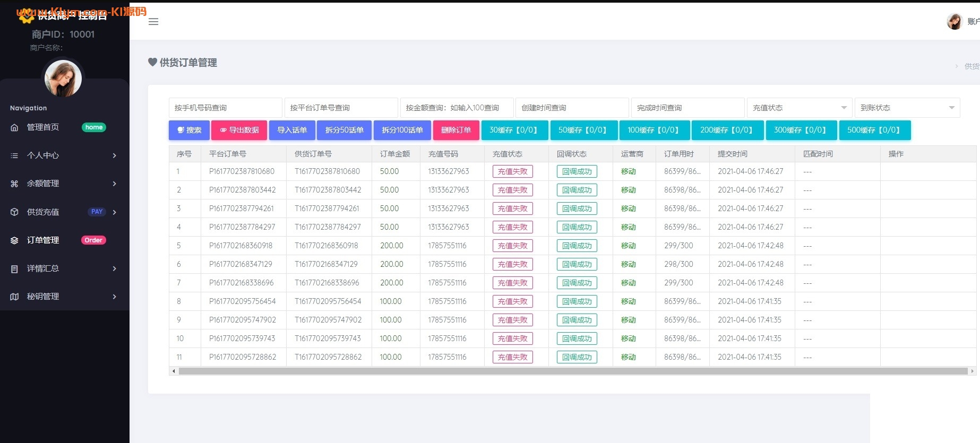
Task: Click the hamburger menu icon to collapse sidebar
Action: coord(153,22)
